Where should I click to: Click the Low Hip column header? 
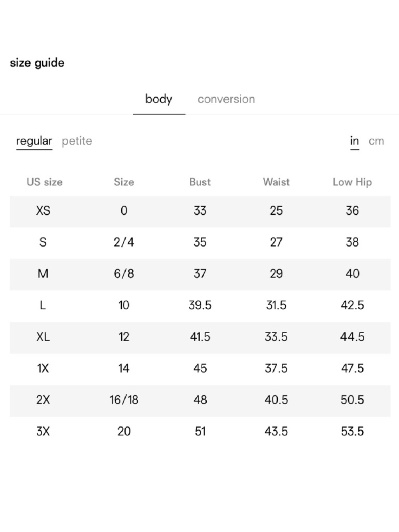(352, 182)
